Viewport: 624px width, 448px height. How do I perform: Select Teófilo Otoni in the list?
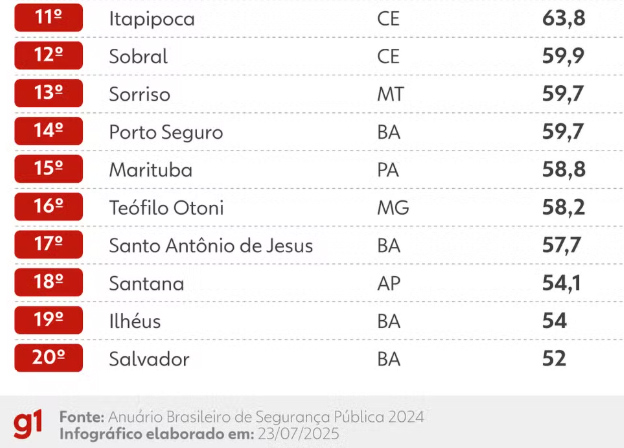pyautogui.click(x=166, y=208)
